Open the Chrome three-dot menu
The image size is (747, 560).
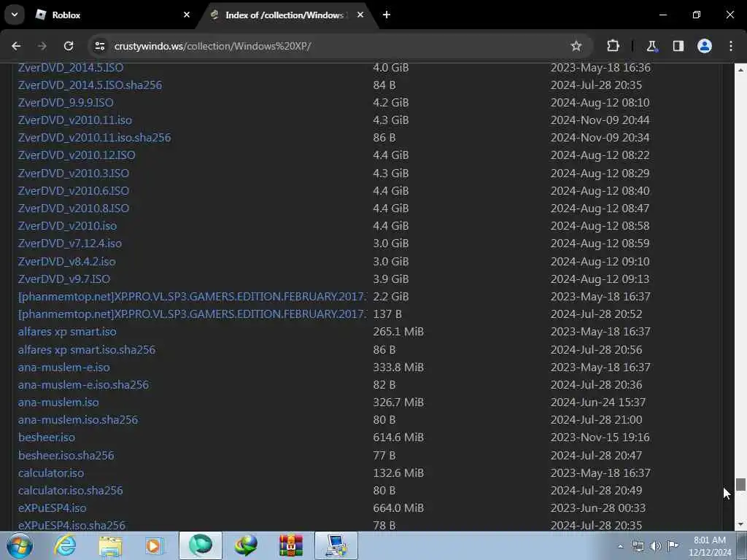pyautogui.click(x=731, y=46)
